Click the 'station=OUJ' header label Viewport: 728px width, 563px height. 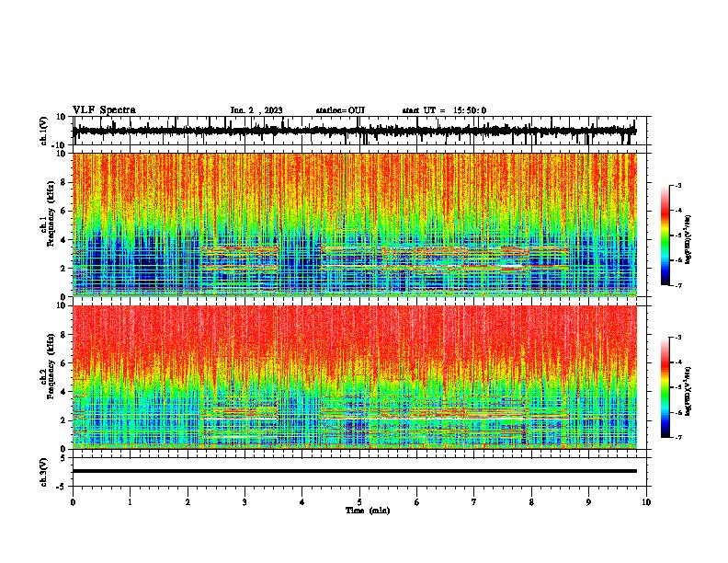(x=340, y=110)
